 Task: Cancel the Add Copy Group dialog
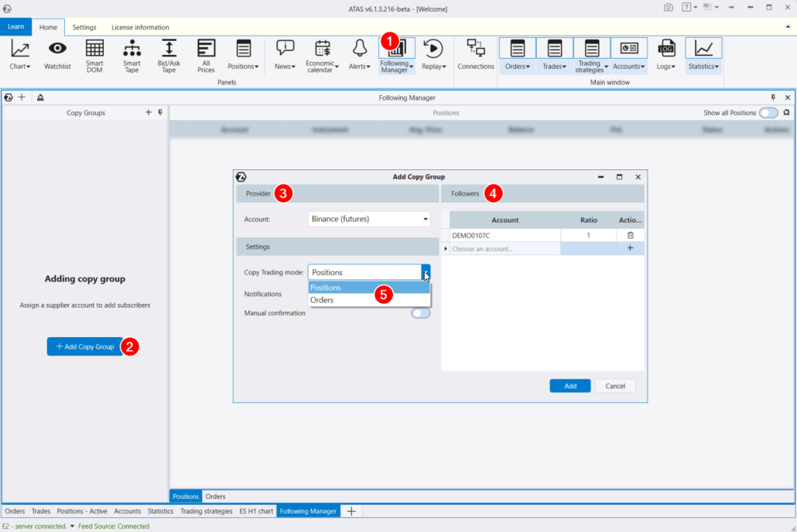614,385
